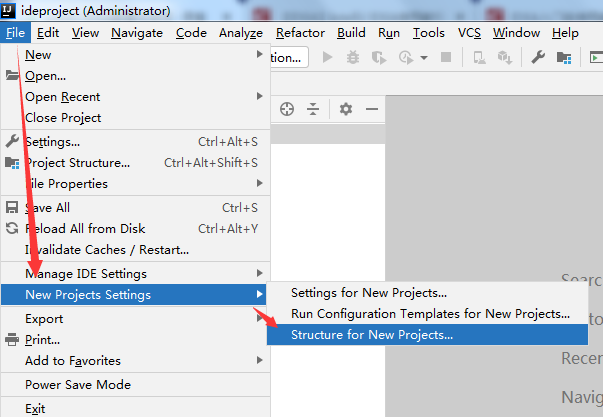Screen dimensions: 603x417
Task: Open the Analyze menu
Action: (x=241, y=33)
